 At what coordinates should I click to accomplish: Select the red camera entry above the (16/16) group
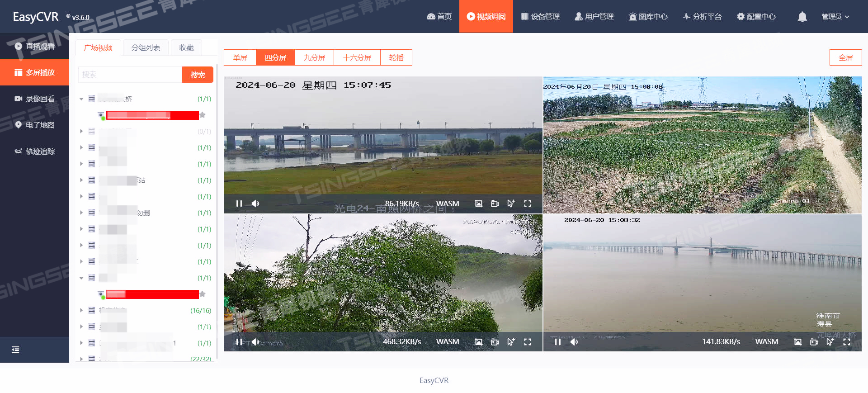[152, 294]
